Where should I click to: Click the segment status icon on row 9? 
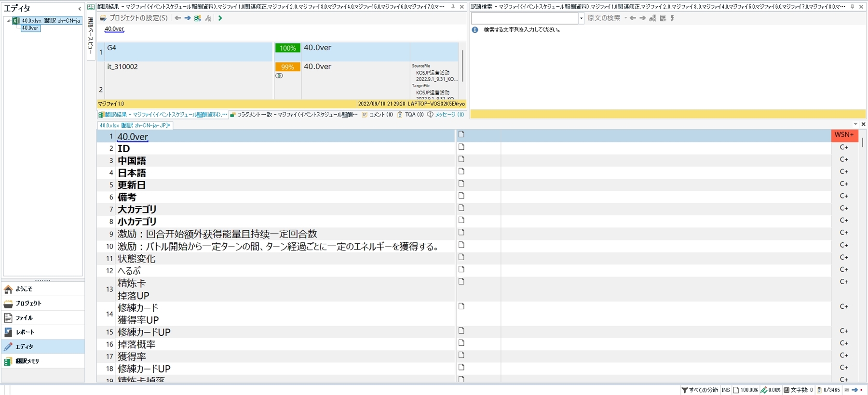461,232
